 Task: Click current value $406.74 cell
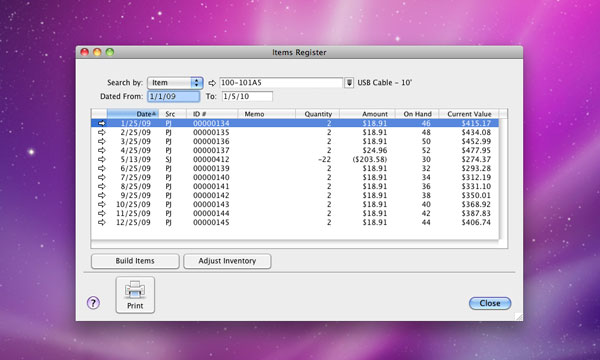tap(476, 222)
